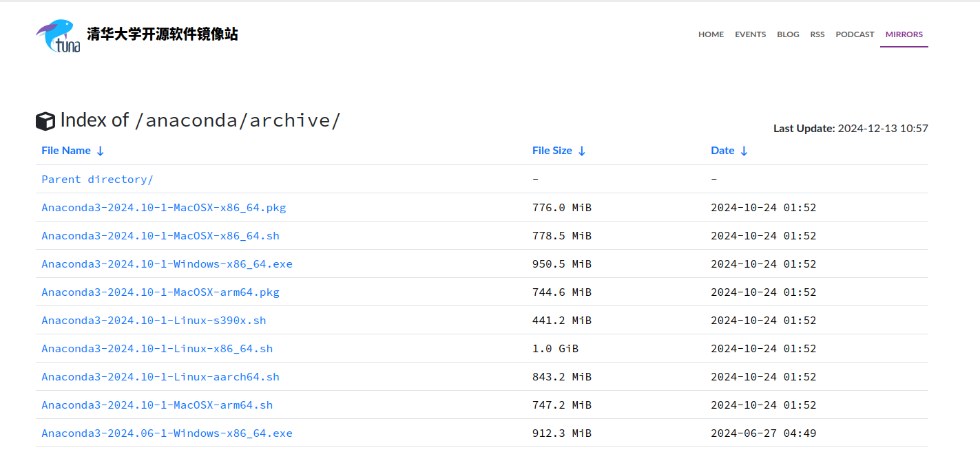The width and height of the screenshot is (980, 452).
Task: Select the MIRRORS tab
Action: tap(904, 34)
